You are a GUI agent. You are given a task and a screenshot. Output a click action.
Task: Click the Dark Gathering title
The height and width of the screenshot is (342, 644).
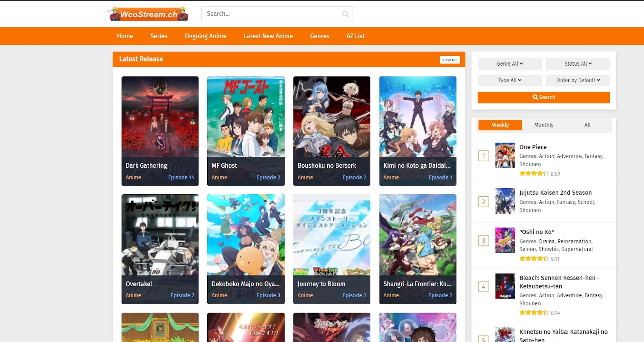(147, 165)
